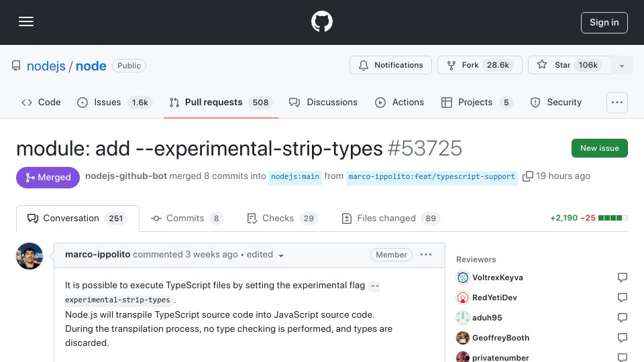Click the diffstat +2,190 −25 indicator
Image resolution: width=644 pixels, height=362 pixels.
click(x=589, y=218)
